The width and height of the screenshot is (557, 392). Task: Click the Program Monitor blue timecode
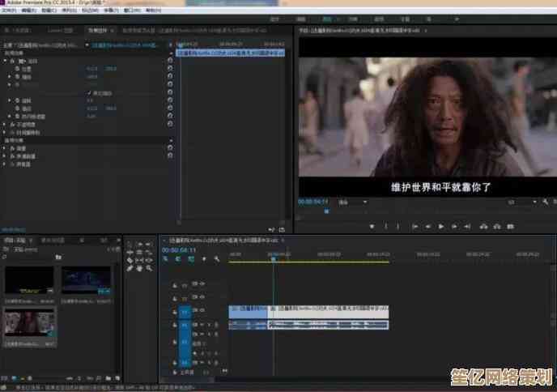coord(312,201)
